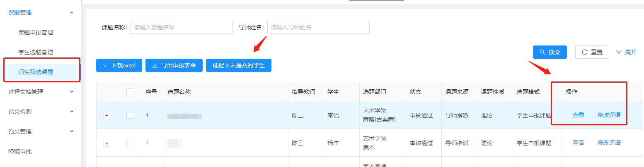Open the 下载excel dropdown button
Screen dimensions: 644x167
(119, 65)
